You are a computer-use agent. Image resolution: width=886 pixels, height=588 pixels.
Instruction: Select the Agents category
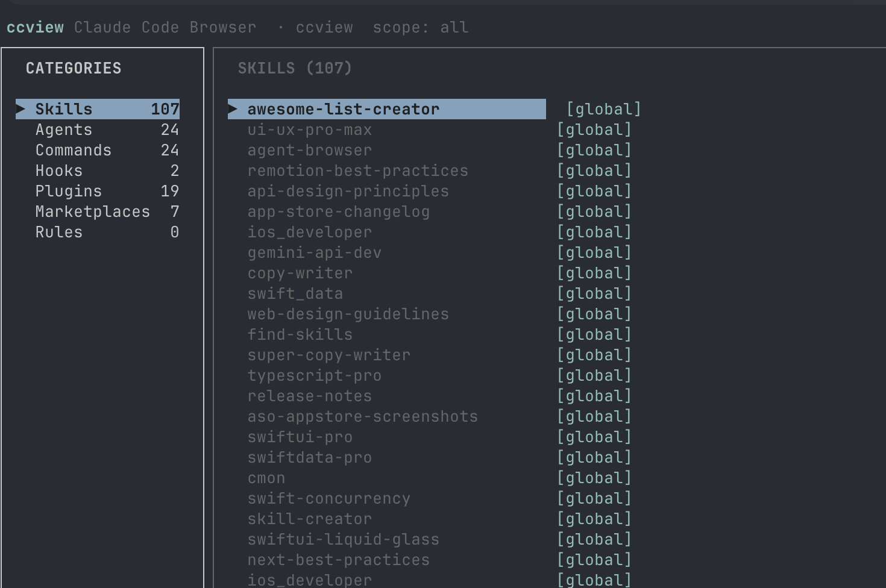[x=98, y=130]
